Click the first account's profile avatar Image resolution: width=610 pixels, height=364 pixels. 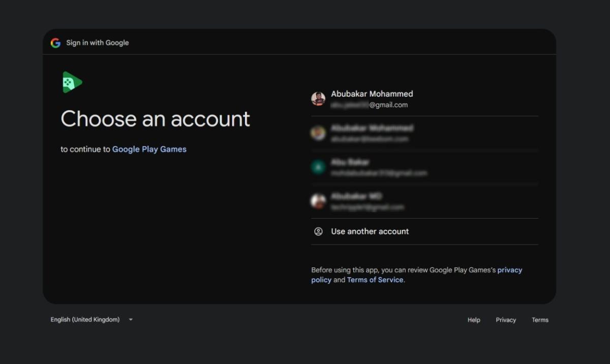tap(318, 99)
